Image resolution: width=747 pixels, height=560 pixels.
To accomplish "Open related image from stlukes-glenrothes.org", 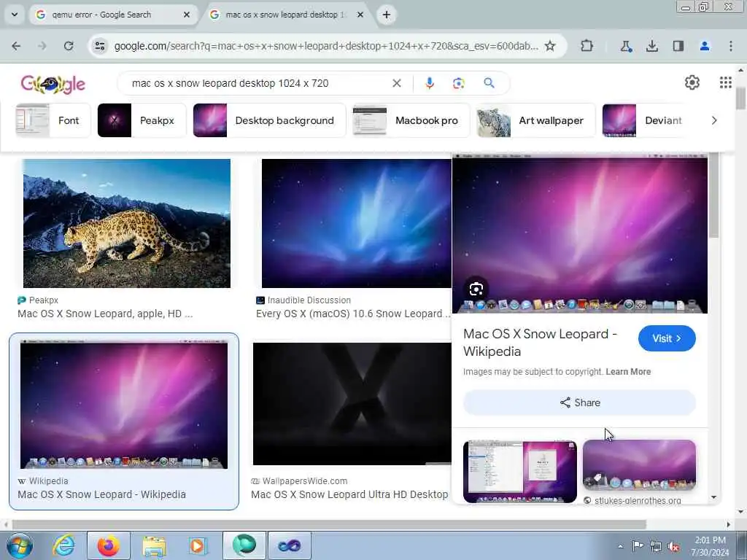I will (639, 465).
